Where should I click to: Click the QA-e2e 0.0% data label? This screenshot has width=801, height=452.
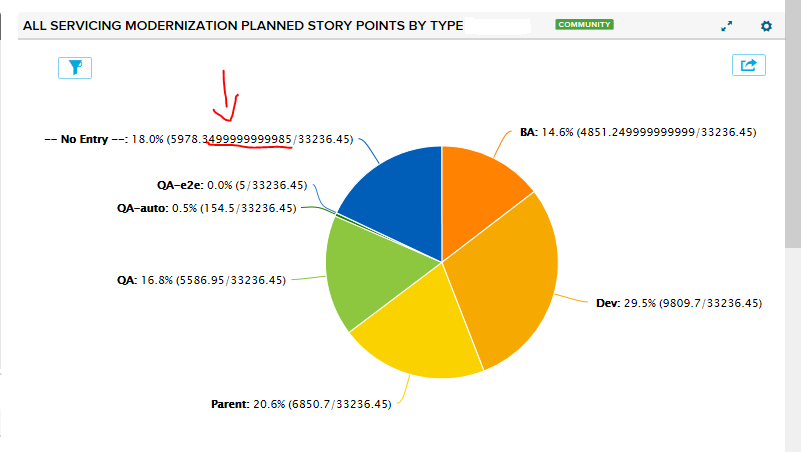(224, 184)
